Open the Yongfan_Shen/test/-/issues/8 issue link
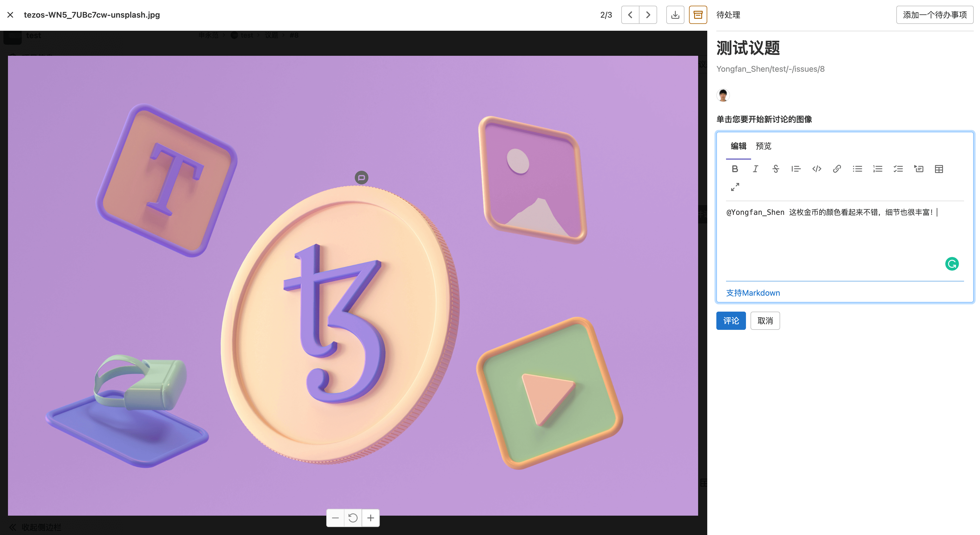Viewport: 980px width, 535px height. tap(770, 69)
